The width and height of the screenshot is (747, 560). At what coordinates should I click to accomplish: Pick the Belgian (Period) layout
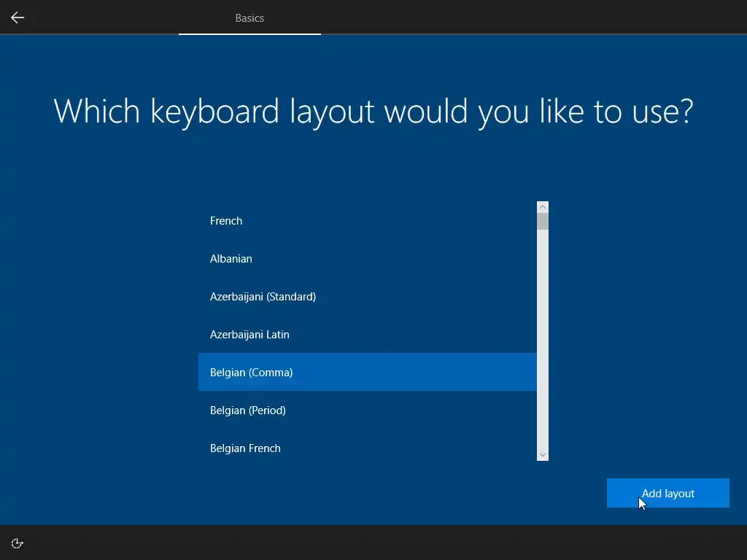[x=368, y=410]
